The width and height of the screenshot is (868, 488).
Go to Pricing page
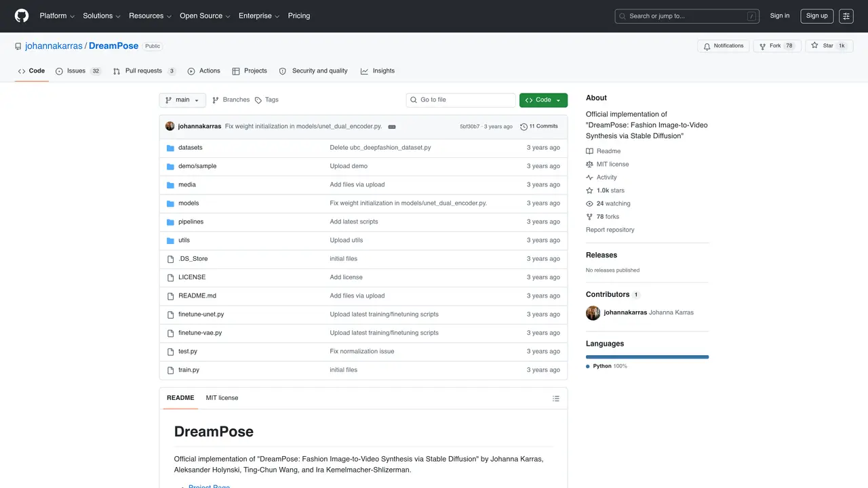299,16
